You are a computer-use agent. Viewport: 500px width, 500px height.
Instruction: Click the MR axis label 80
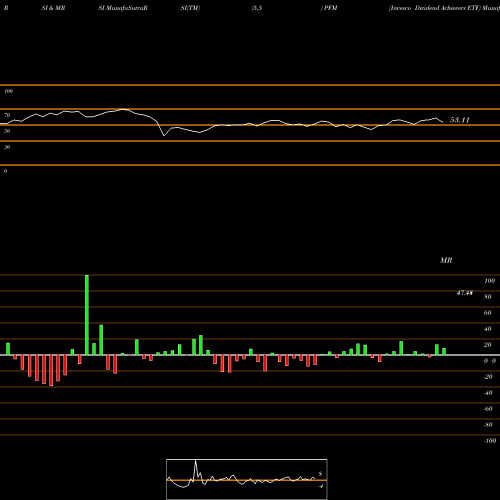pos(488,297)
